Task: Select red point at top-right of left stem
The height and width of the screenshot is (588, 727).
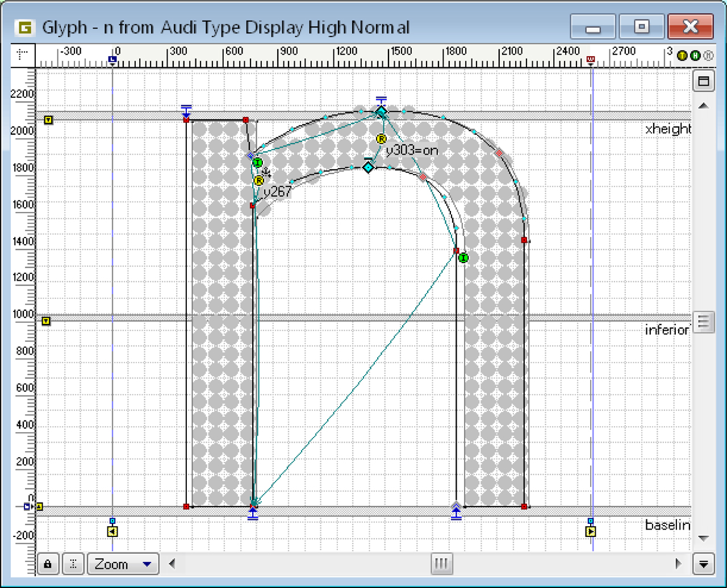Action: (x=245, y=120)
